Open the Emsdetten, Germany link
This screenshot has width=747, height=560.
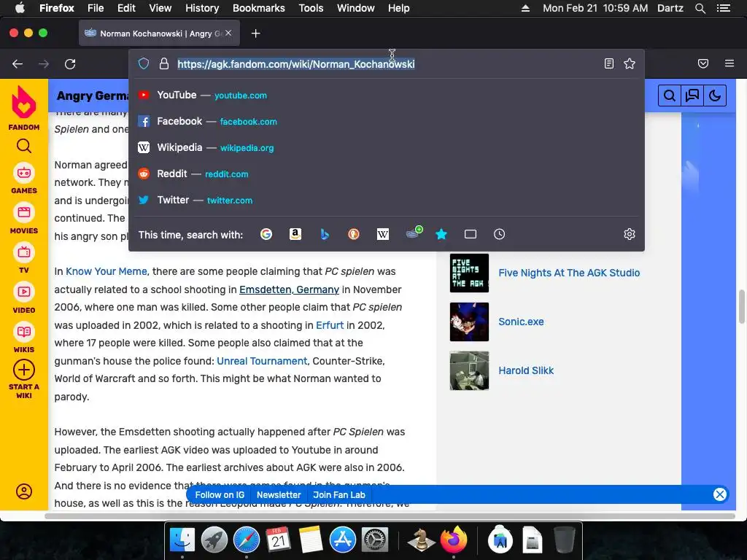click(289, 289)
